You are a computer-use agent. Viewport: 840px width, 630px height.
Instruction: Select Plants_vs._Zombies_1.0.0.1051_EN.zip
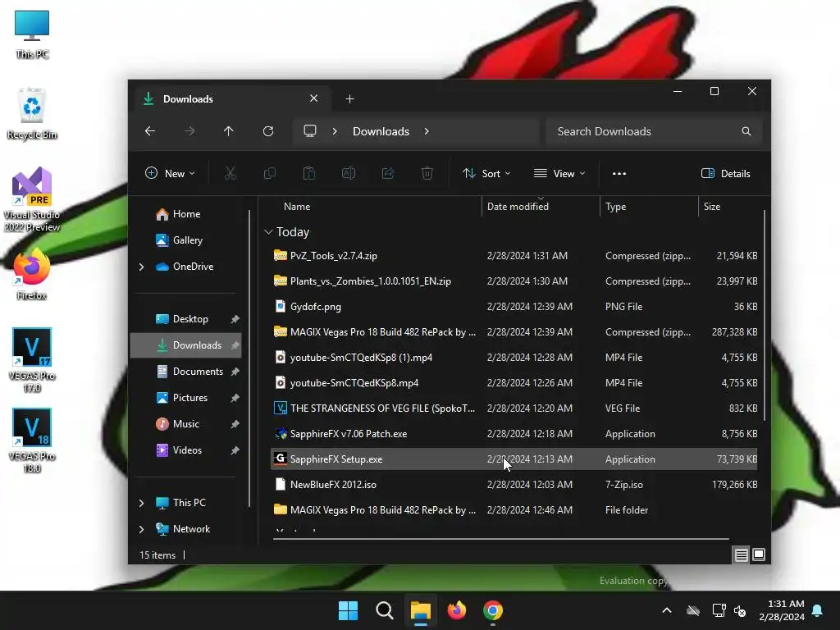(514, 281)
